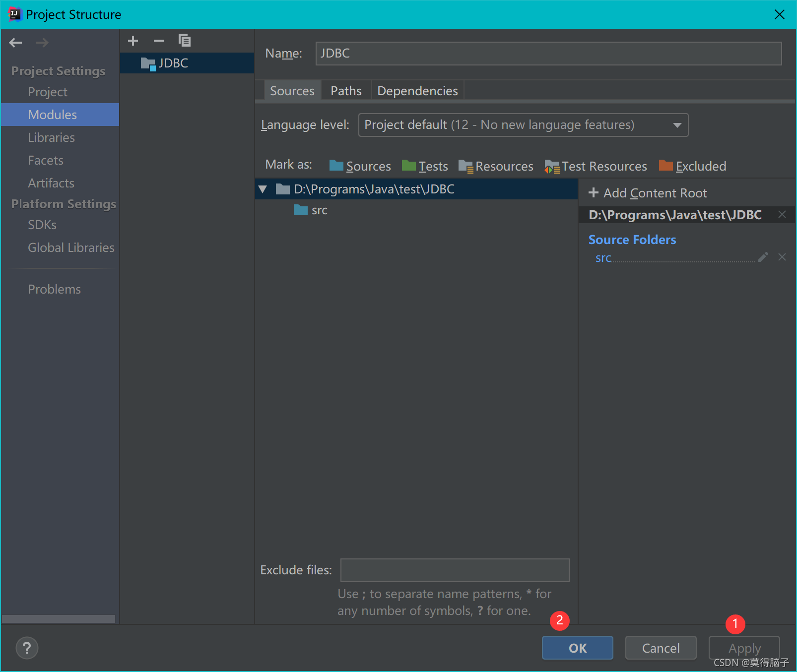Click the IntelliJ icon in title bar
This screenshot has height=672, width=797.
(x=15, y=14)
